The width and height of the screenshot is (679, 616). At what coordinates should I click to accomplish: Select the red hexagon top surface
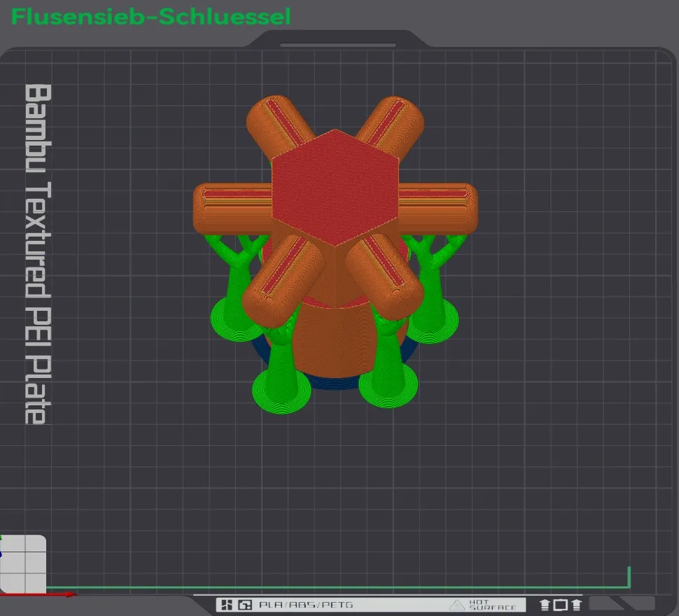coord(335,187)
